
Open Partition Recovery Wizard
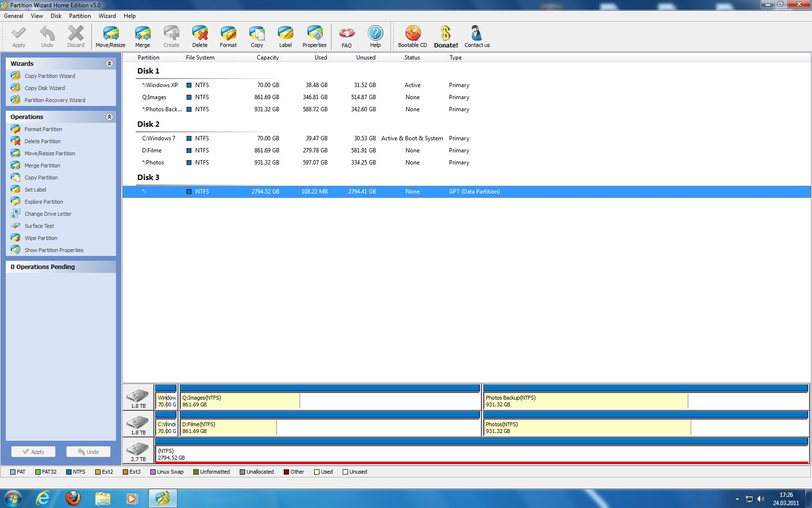point(55,100)
